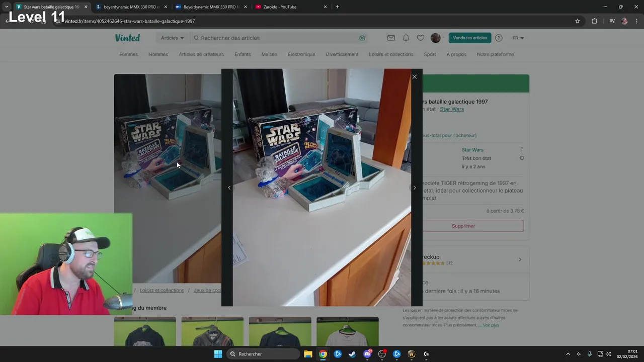Close the enlarged photo viewer
The image size is (644, 362).
click(x=415, y=77)
